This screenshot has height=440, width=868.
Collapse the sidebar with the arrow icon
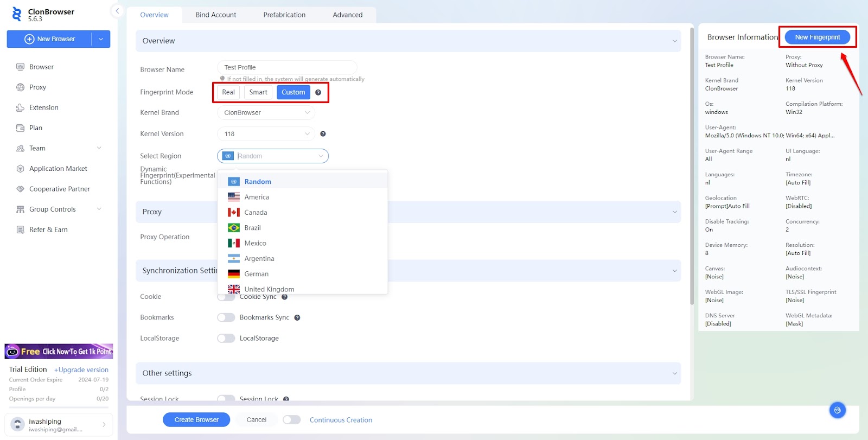point(117,11)
